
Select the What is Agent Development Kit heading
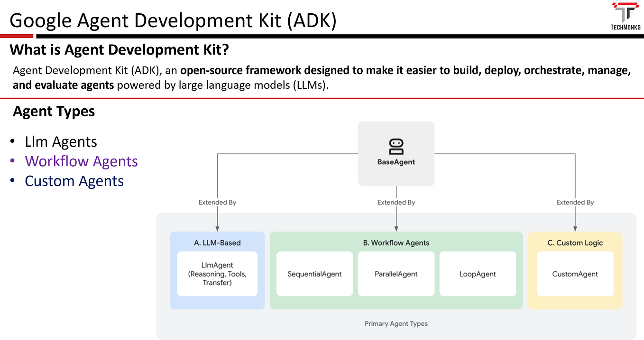[x=120, y=49]
